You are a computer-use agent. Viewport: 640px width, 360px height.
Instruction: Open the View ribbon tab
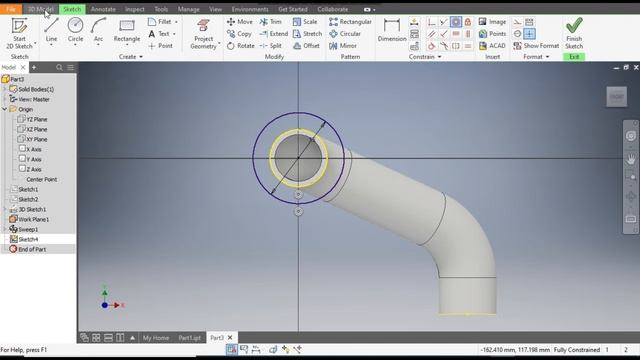click(x=216, y=9)
